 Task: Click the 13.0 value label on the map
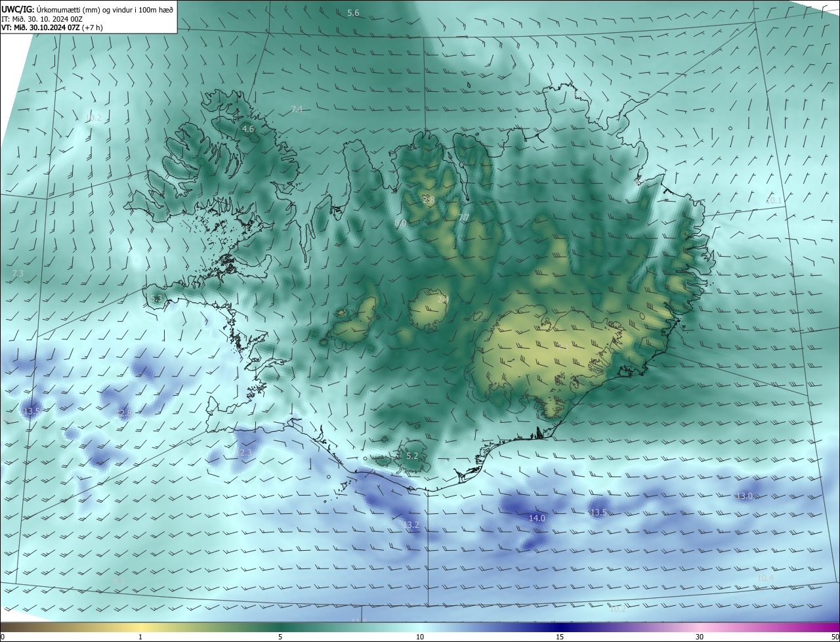pos(744,496)
